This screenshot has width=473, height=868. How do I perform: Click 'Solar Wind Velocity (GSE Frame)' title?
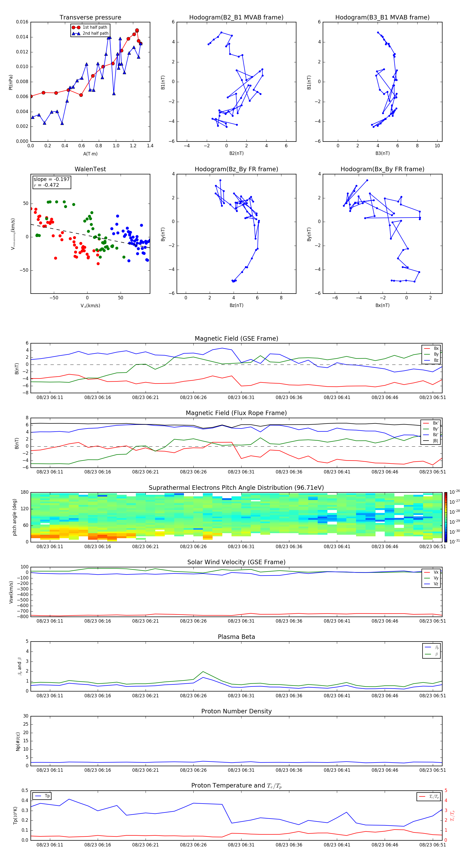point(236,562)
